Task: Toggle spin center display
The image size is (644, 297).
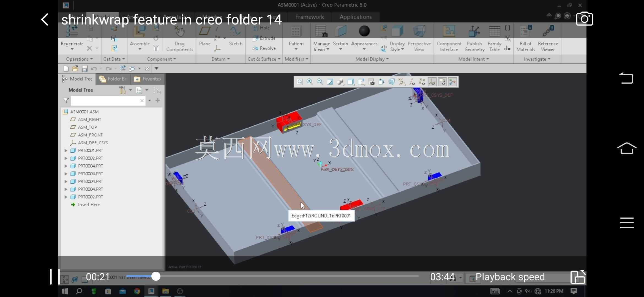Action: click(x=452, y=82)
